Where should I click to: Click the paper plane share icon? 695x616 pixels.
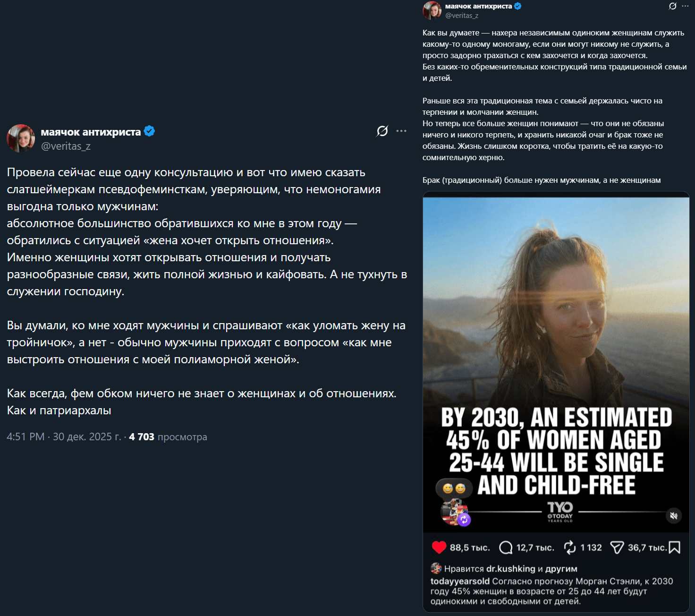tap(617, 548)
